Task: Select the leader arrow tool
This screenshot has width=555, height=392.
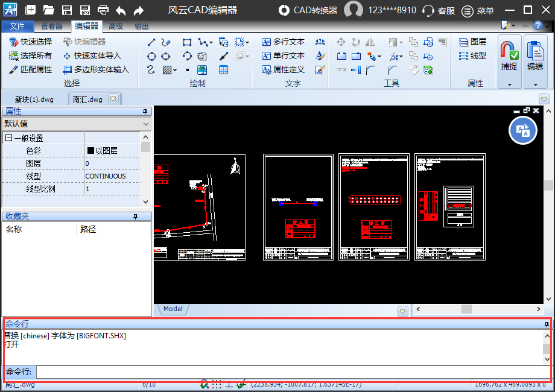Action: [223, 56]
